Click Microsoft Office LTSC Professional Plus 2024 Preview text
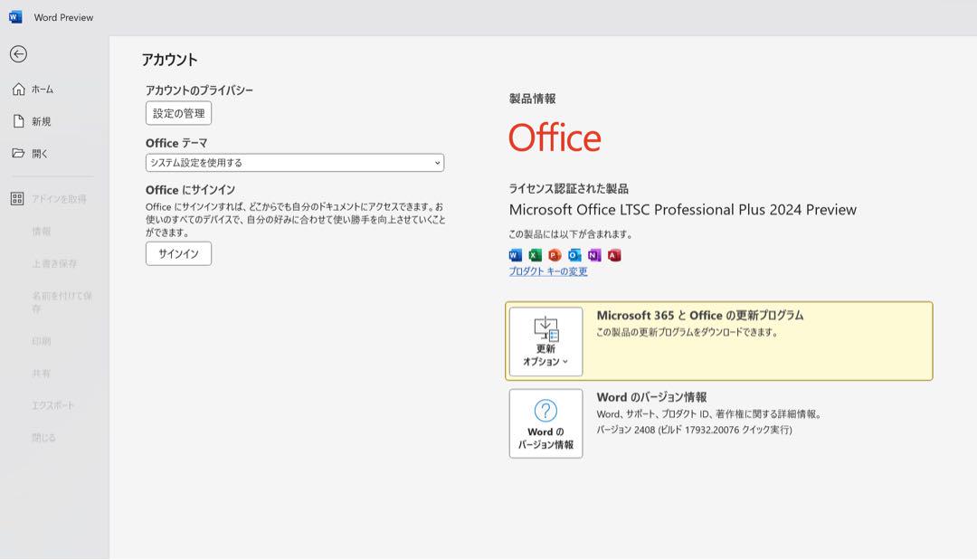The height and width of the screenshot is (560, 977). coord(683,210)
